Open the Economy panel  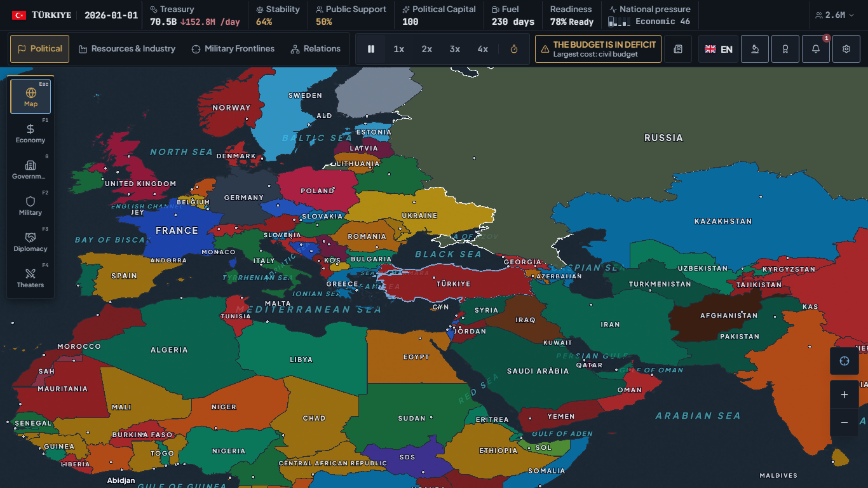click(x=31, y=133)
